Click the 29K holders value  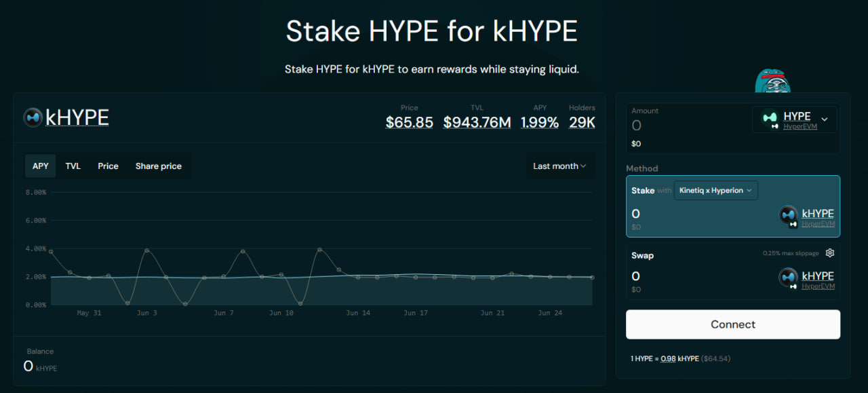tap(582, 123)
